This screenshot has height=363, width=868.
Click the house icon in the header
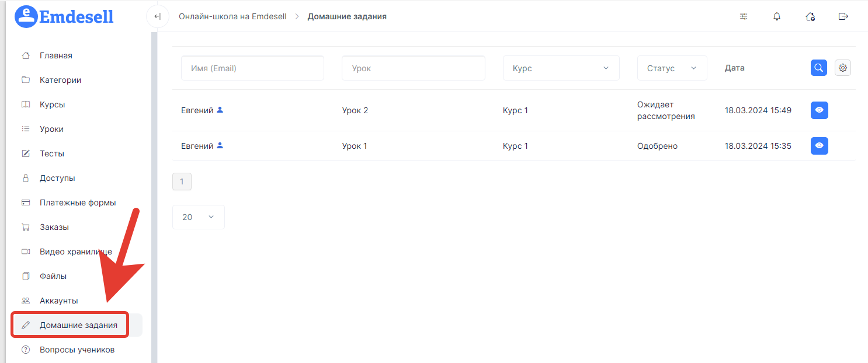pos(810,16)
